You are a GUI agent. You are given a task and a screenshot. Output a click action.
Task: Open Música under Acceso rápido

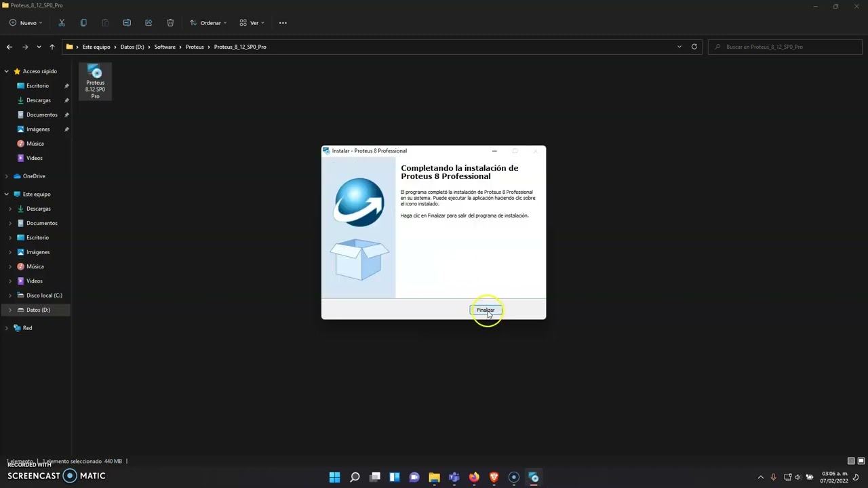point(35,144)
